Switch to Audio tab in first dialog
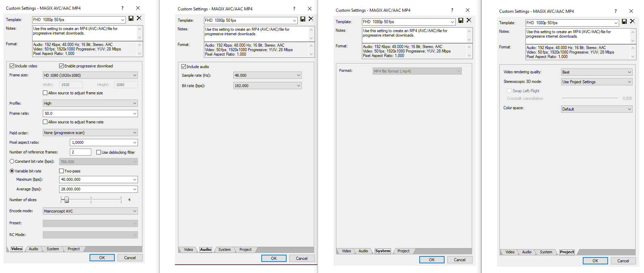 point(34,249)
